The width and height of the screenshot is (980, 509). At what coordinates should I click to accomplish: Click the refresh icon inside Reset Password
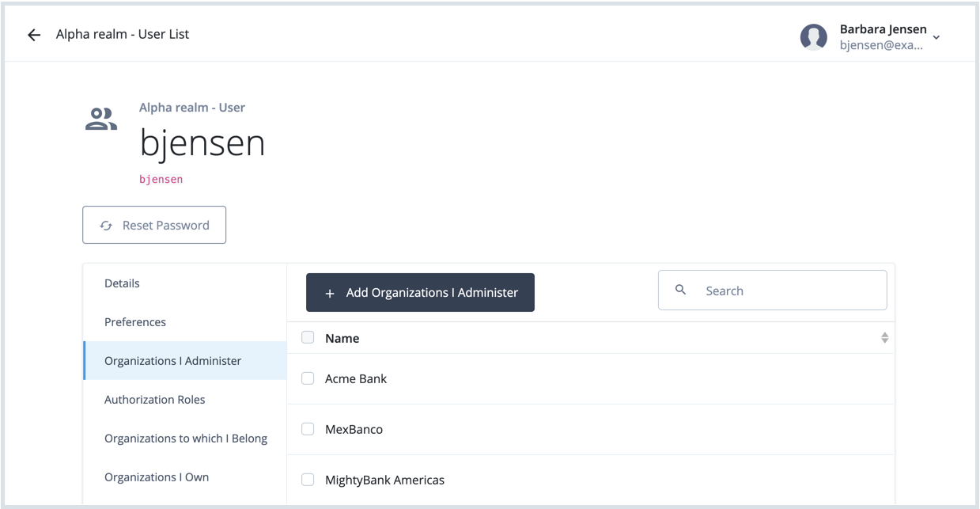(x=106, y=225)
